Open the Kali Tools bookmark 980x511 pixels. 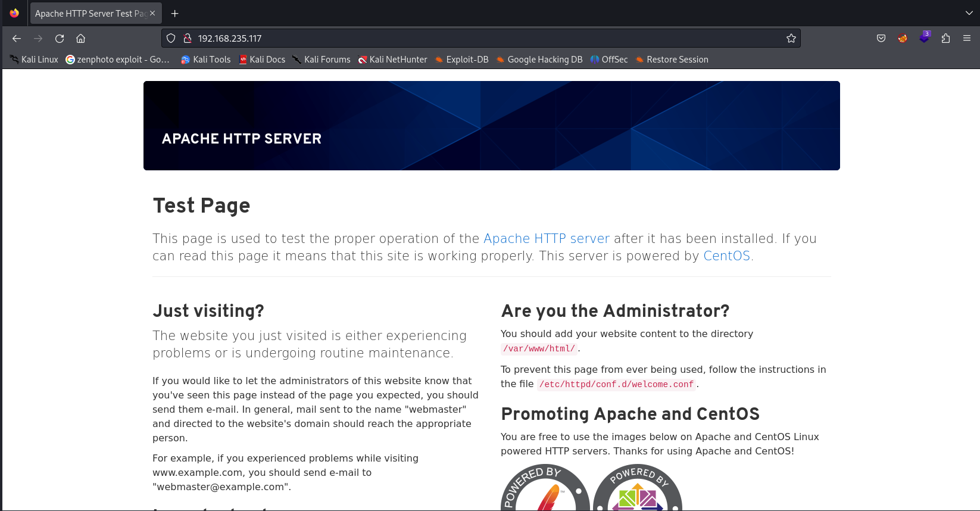tap(206, 60)
